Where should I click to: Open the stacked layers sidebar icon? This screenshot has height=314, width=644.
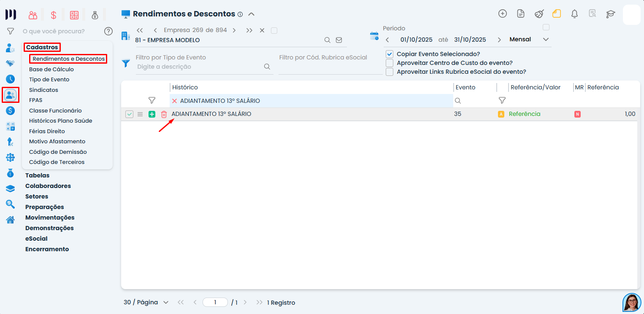point(11,188)
